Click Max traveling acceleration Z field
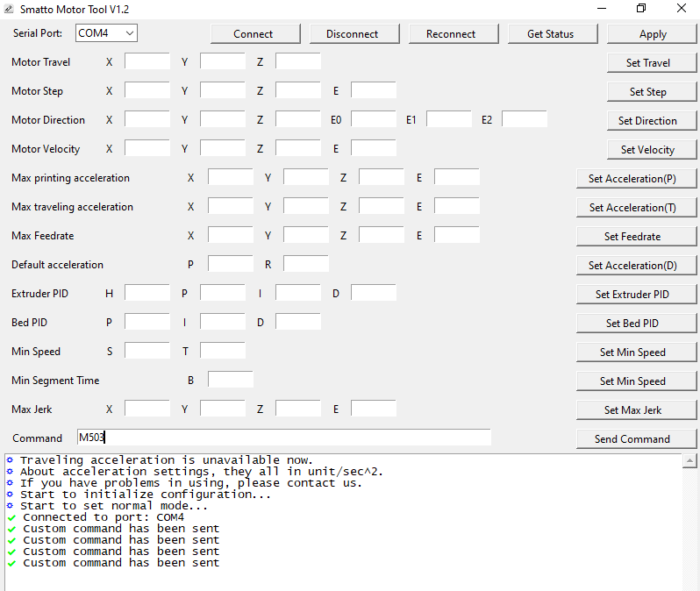The width and height of the screenshot is (700, 591). 382,206
